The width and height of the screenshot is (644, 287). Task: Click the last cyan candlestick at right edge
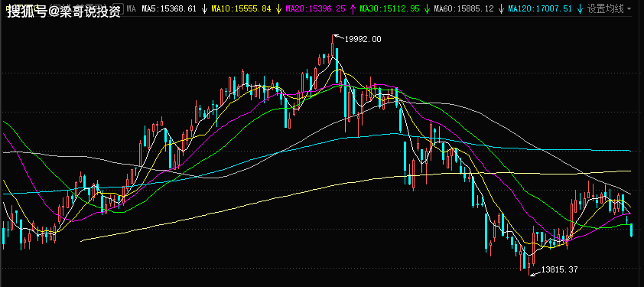631,230
